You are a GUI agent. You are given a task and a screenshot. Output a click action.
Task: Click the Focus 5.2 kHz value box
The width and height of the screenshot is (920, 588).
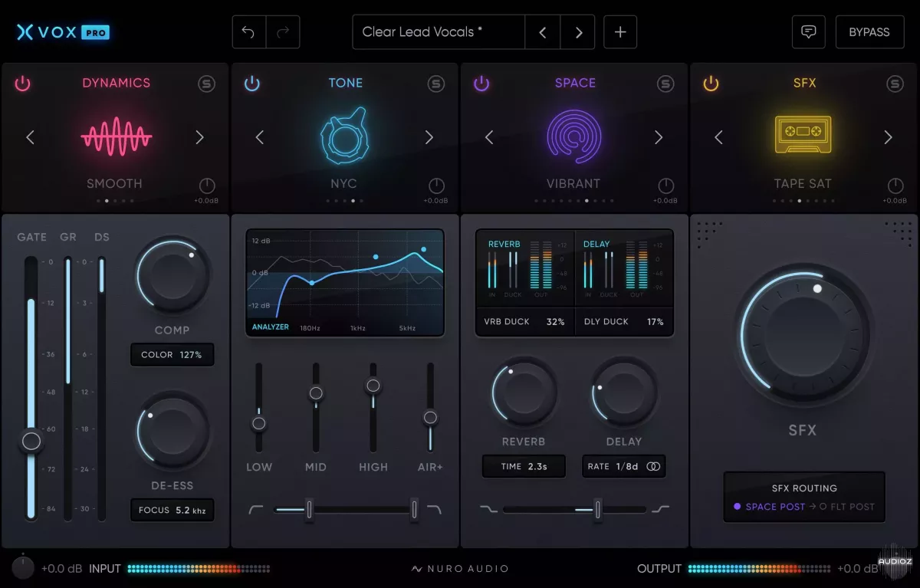(x=172, y=510)
